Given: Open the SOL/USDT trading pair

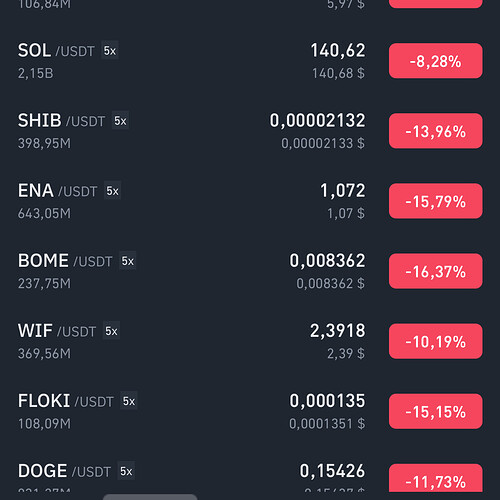Looking at the screenshot, I should [250, 61].
